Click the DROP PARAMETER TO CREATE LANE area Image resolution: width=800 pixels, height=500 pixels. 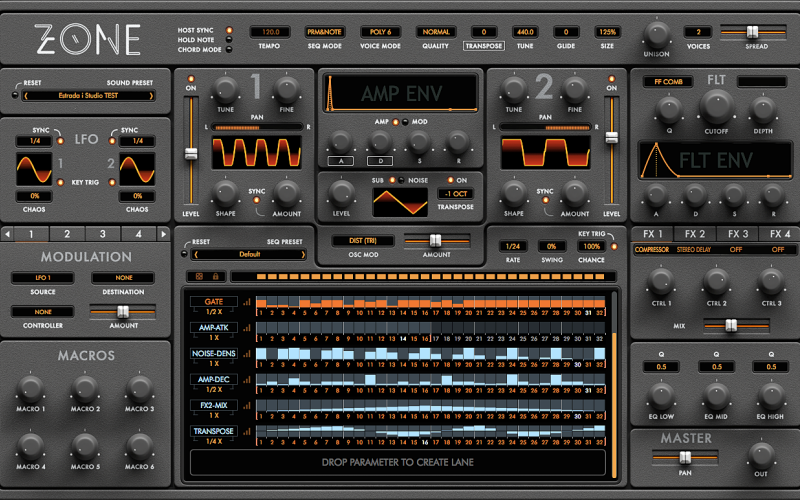pyautogui.click(x=397, y=462)
